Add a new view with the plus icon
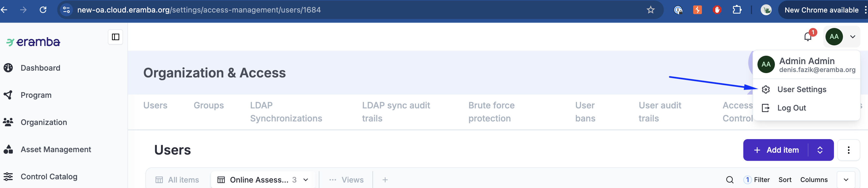This screenshot has height=188, width=868. [x=385, y=180]
